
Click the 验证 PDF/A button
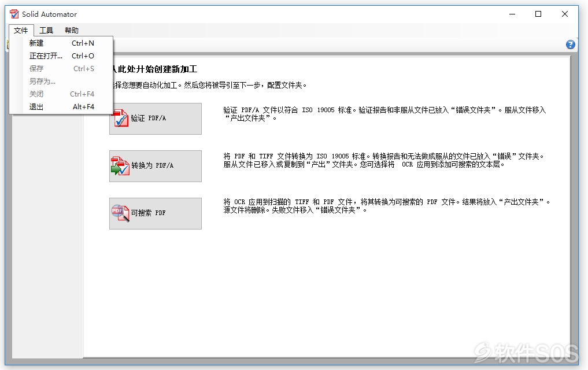156,119
